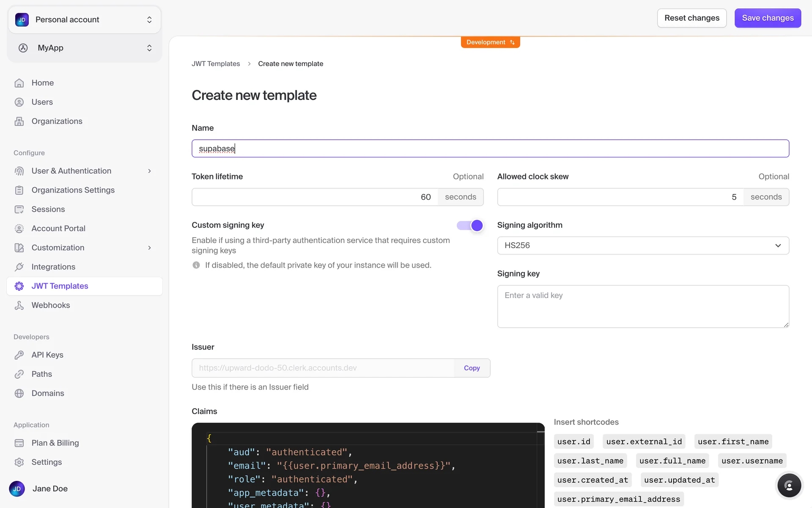The height and width of the screenshot is (508, 812).
Task: Open the Plan & Billing menu item
Action: [55, 443]
